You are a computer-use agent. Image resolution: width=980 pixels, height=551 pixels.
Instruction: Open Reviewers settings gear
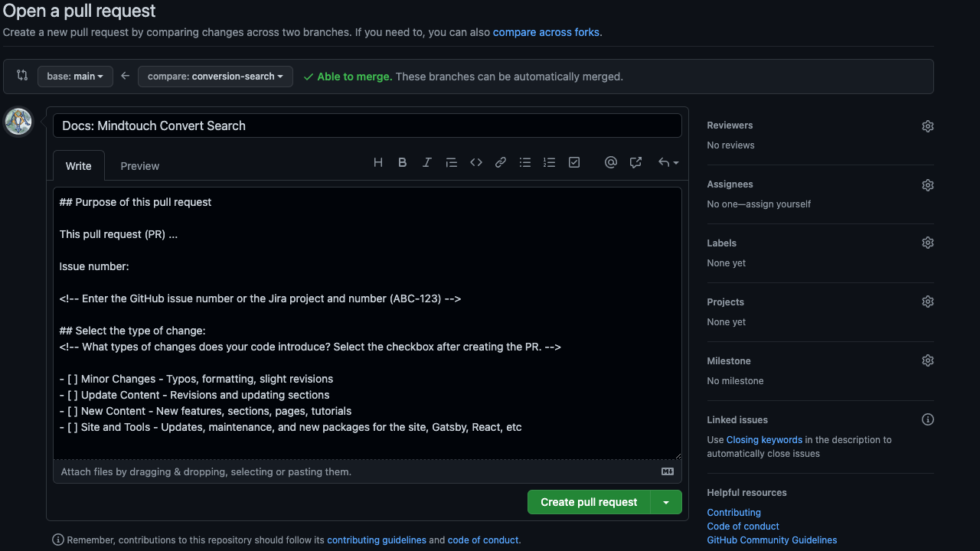(x=927, y=126)
